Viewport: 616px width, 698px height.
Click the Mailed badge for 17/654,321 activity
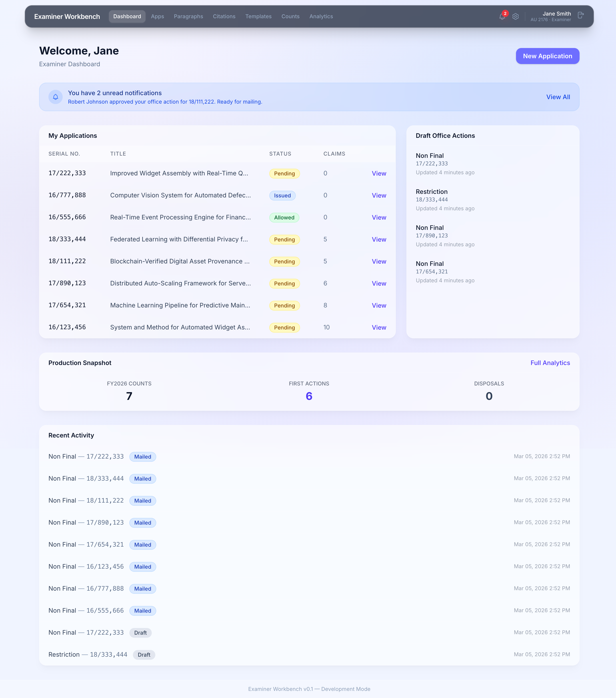(x=142, y=545)
